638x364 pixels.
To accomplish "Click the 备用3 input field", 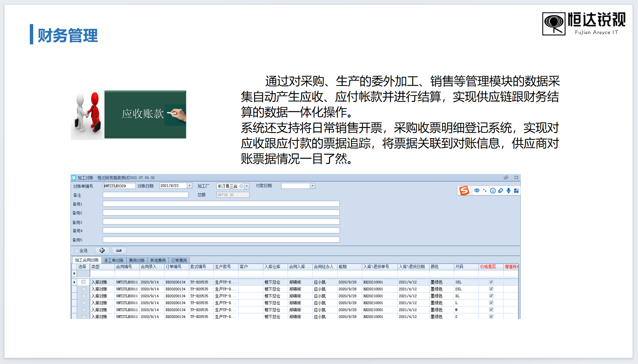I will (221, 222).
